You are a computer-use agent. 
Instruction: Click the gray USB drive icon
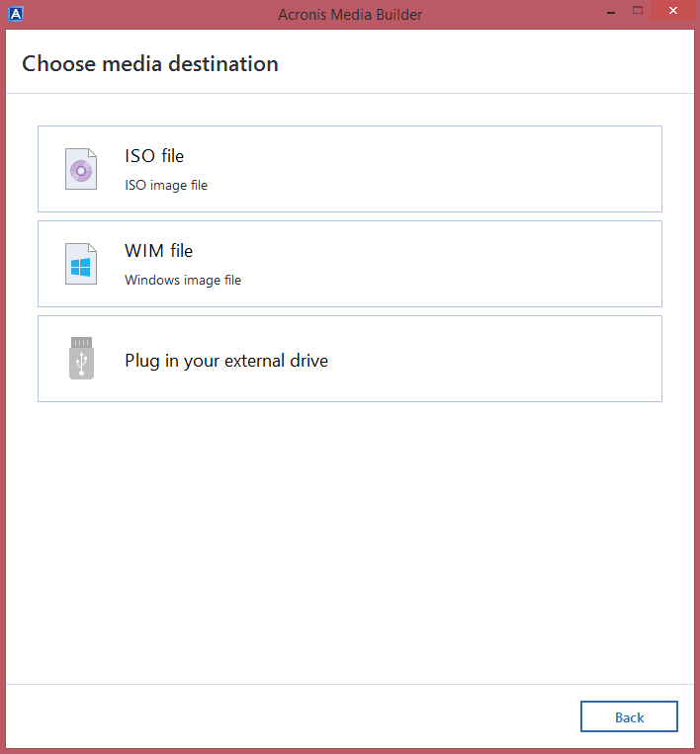81,358
